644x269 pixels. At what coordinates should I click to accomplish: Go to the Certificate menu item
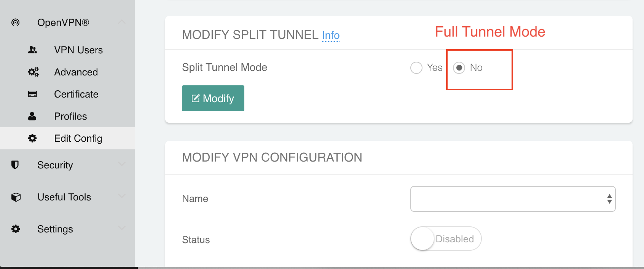(76, 94)
